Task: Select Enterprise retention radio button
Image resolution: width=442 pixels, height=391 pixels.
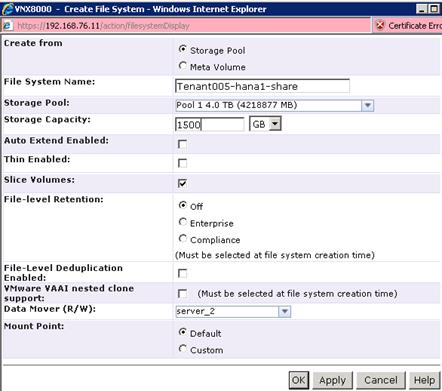Action: [x=182, y=222]
